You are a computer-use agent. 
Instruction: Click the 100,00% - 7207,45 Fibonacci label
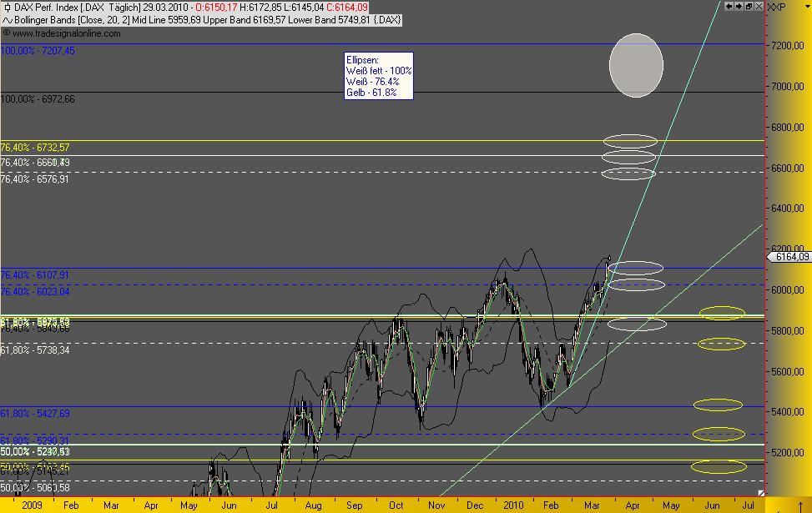pos(38,51)
